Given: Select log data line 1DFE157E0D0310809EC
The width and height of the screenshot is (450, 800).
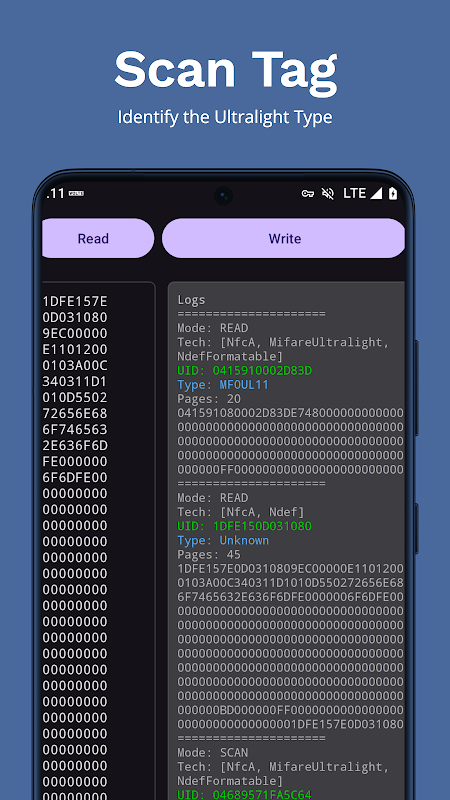Looking at the screenshot, I should (x=290, y=568).
